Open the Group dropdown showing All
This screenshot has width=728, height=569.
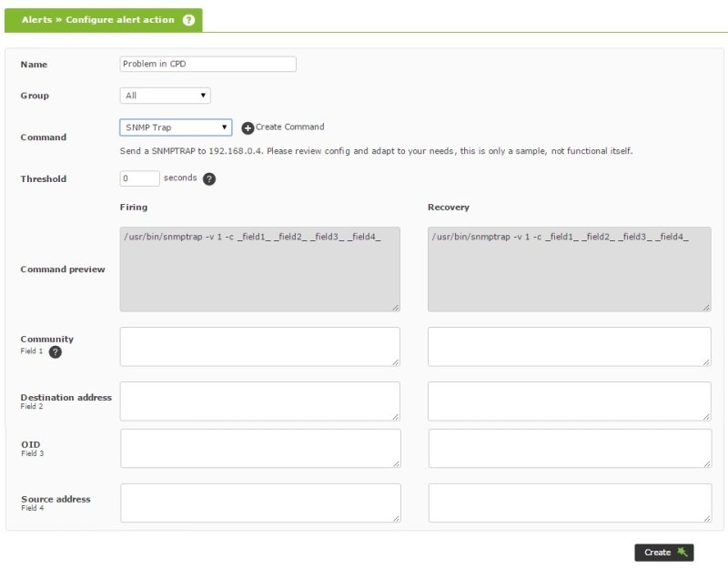[166, 96]
